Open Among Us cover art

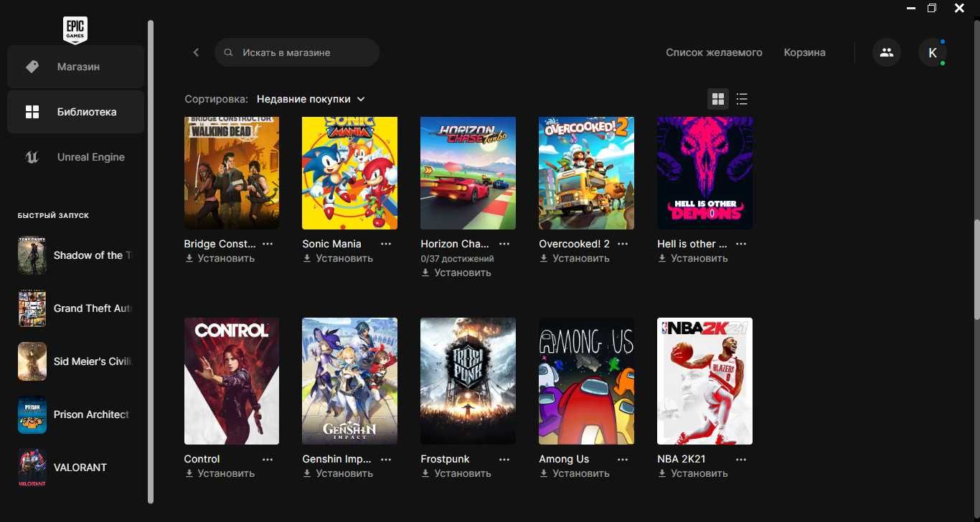pos(586,381)
